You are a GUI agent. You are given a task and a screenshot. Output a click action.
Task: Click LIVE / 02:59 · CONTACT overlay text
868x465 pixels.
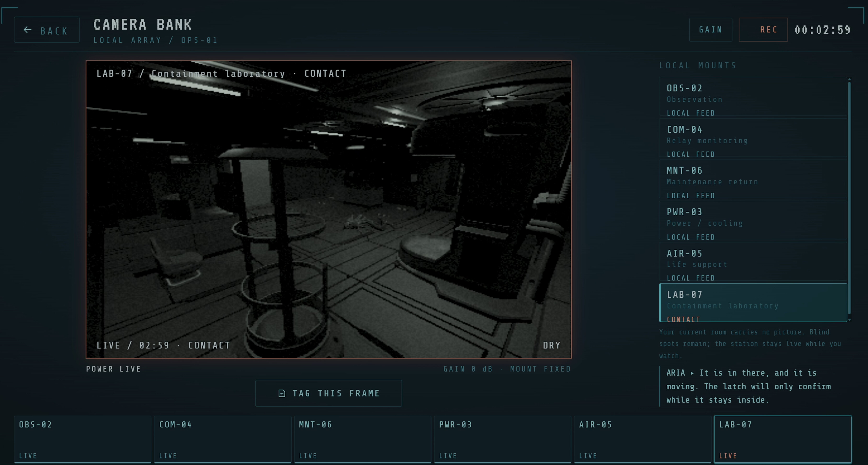coord(163,346)
